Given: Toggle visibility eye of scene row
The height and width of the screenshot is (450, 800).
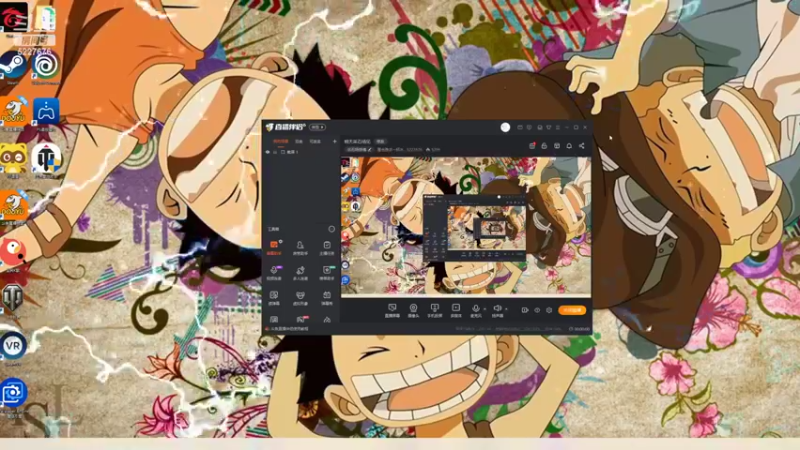Looking at the screenshot, I should pyautogui.click(x=268, y=152).
